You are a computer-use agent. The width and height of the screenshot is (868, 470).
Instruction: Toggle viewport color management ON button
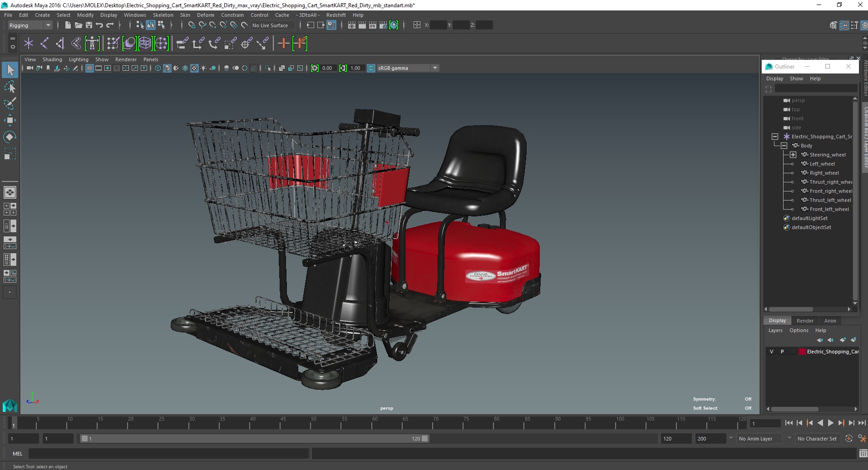coord(371,68)
